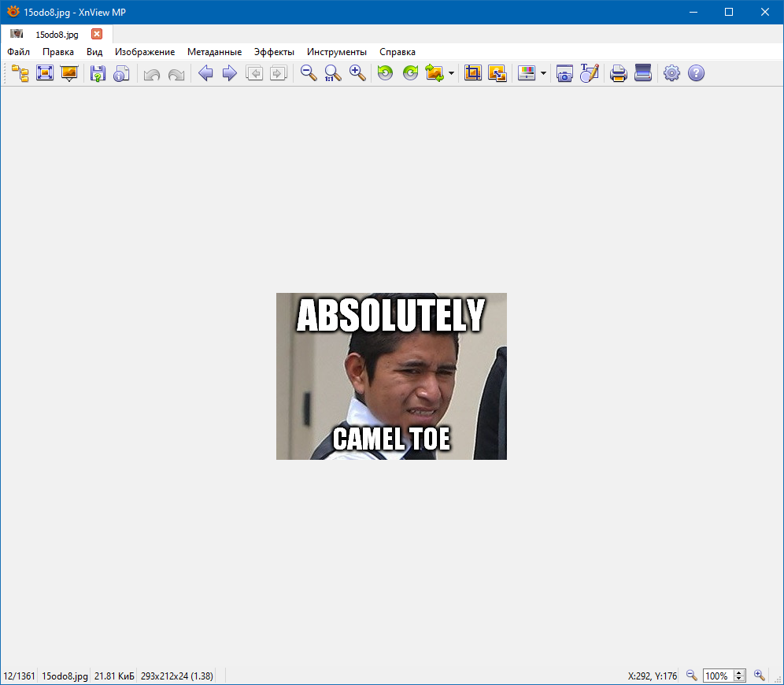Click the displayed meme image
784x685 pixels.
391,376
